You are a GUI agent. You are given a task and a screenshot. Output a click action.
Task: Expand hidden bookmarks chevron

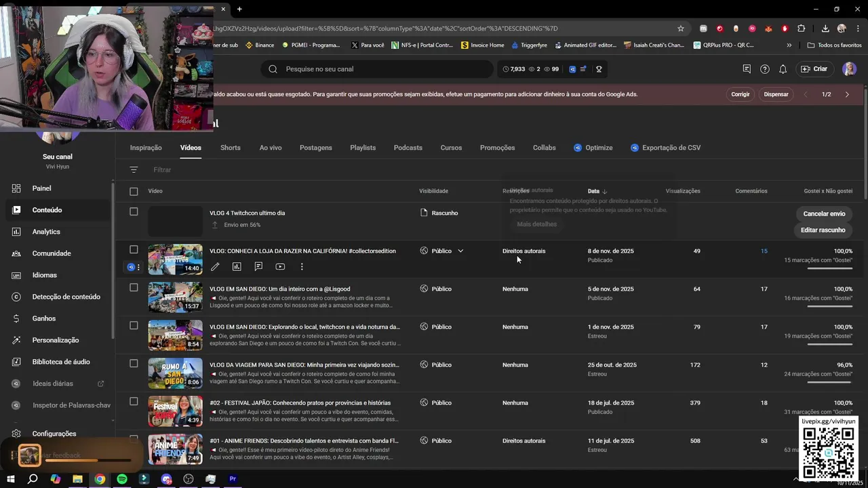click(789, 45)
